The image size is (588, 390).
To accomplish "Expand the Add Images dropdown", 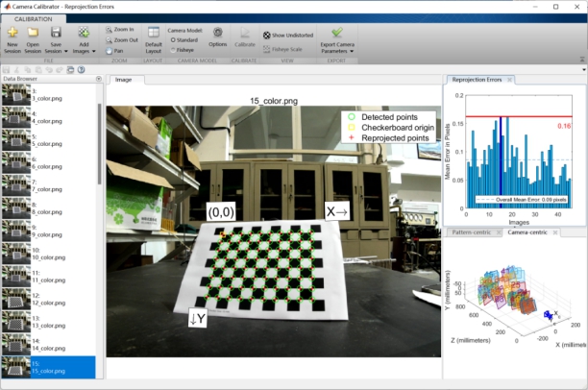I will coord(84,50).
